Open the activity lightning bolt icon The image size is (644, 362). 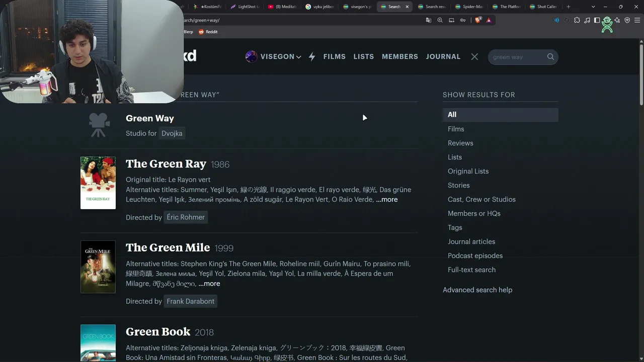(x=312, y=57)
